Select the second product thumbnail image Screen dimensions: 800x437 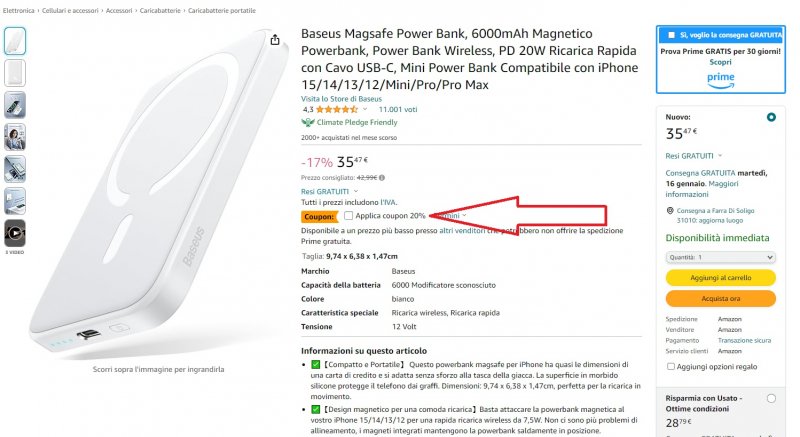(16, 73)
